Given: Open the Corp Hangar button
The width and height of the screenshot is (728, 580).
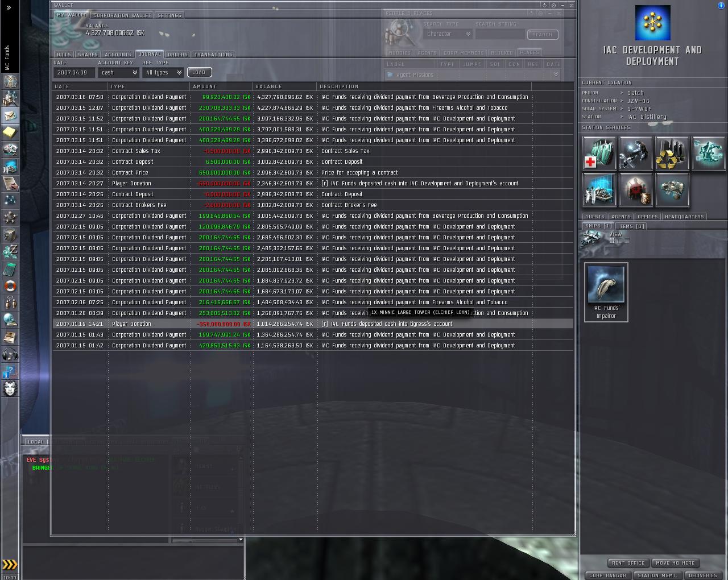Looking at the screenshot, I should pos(607,575).
